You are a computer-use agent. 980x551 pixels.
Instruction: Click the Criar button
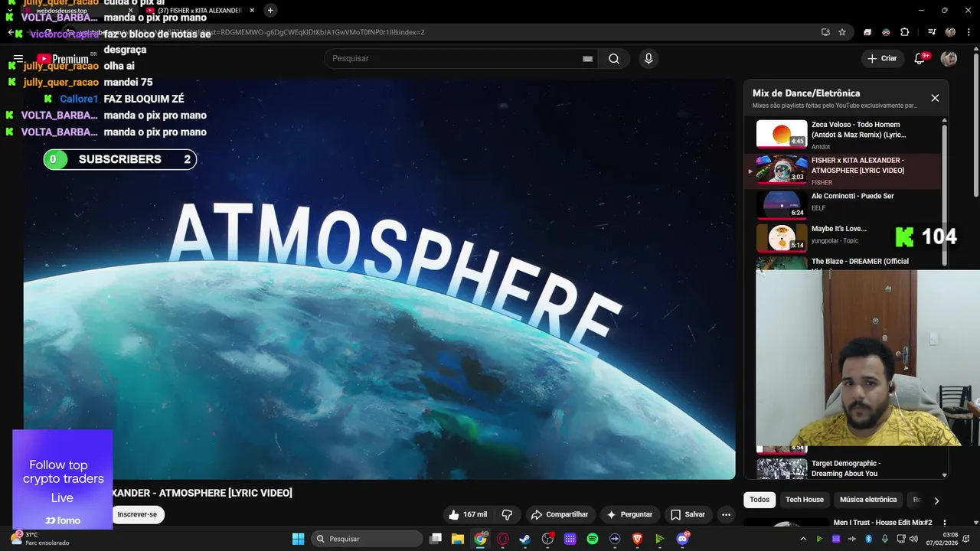click(881, 59)
